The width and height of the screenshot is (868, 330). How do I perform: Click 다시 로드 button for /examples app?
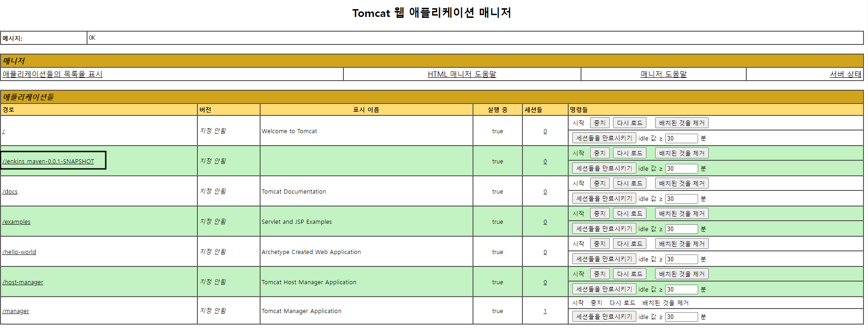(x=629, y=214)
